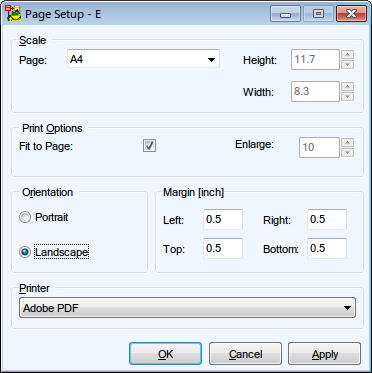This screenshot has height=373, width=372.
Task: Click the Right margin input field
Action: point(327,219)
